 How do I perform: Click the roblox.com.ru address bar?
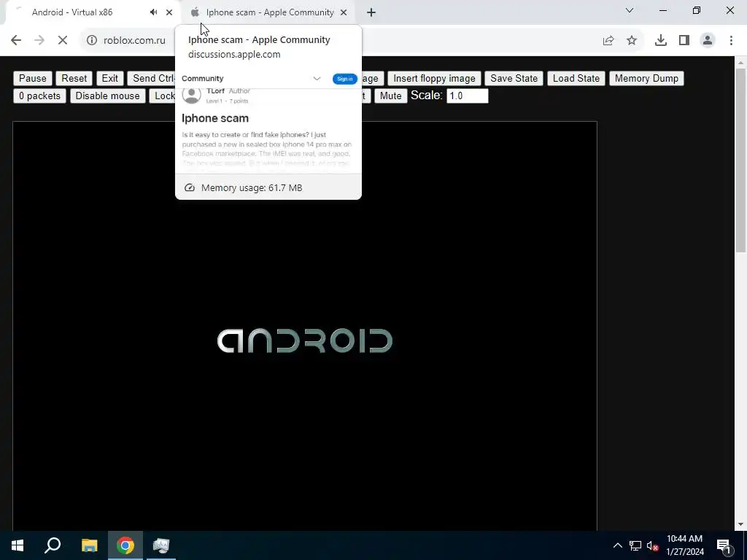click(134, 40)
